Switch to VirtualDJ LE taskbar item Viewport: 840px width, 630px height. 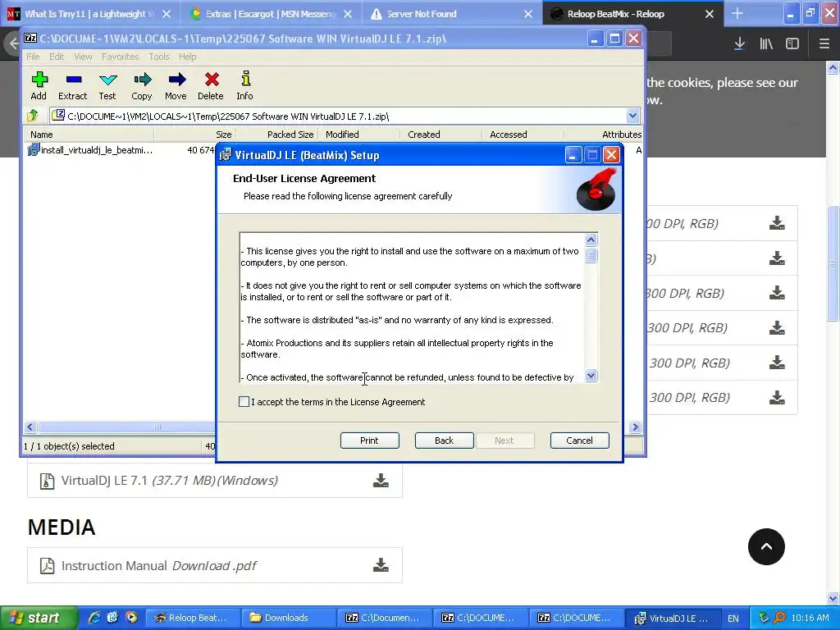pyautogui.click(x=671, y=618)
